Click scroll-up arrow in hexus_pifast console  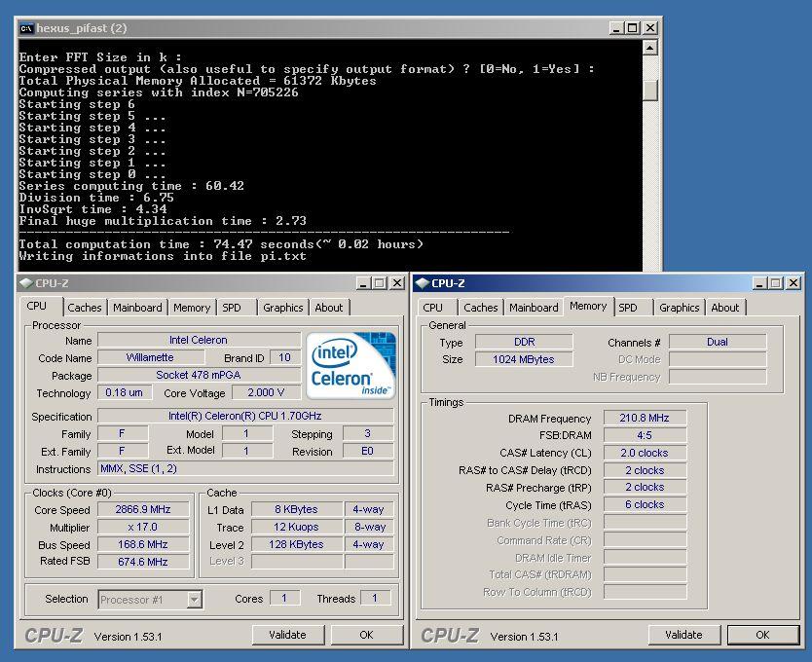pyautogui.click(x=650, y=48)
